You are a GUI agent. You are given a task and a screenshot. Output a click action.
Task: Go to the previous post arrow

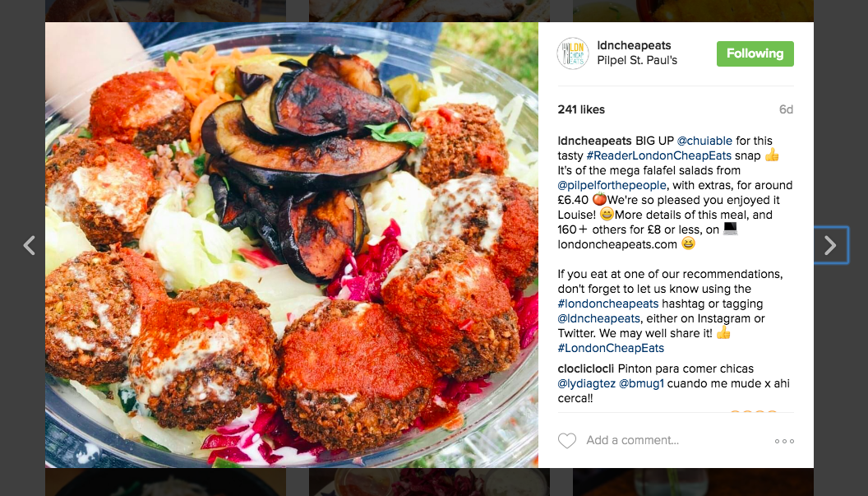point(30,245)
